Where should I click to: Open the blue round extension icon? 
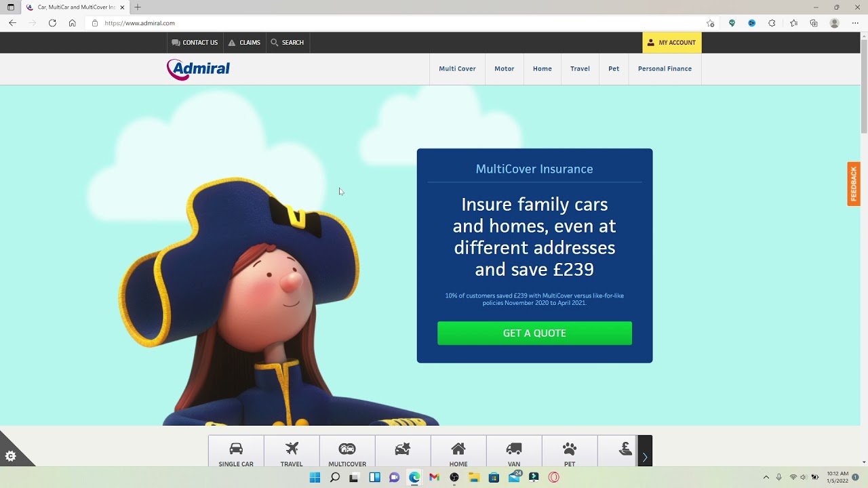pos(751,23)
